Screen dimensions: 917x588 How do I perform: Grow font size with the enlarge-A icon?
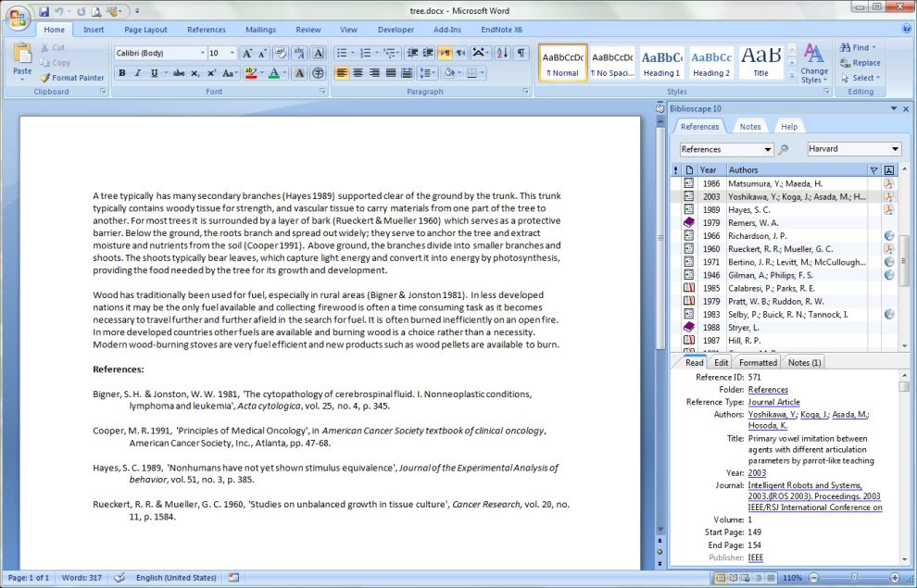click(x=246, y=53)
